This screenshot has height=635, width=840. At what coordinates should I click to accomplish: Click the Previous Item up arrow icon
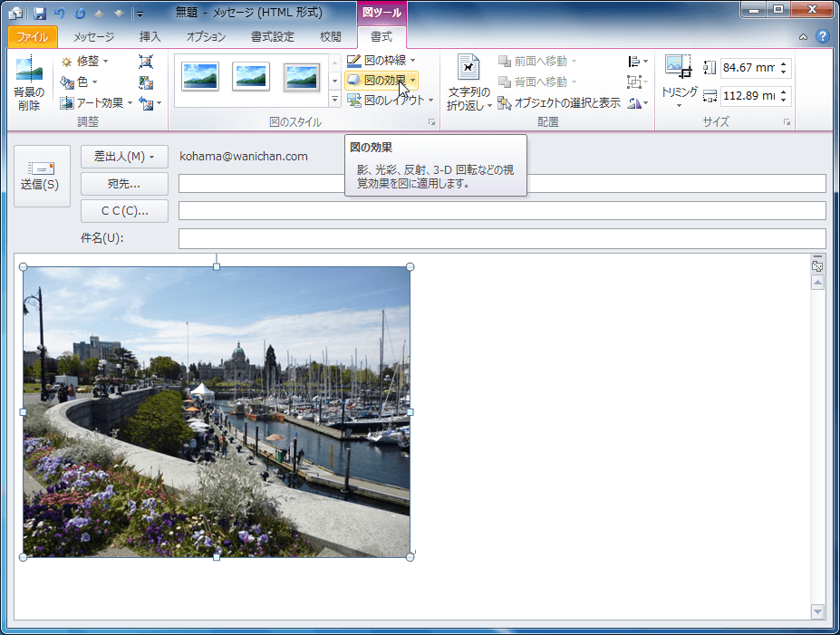point(99,13)
